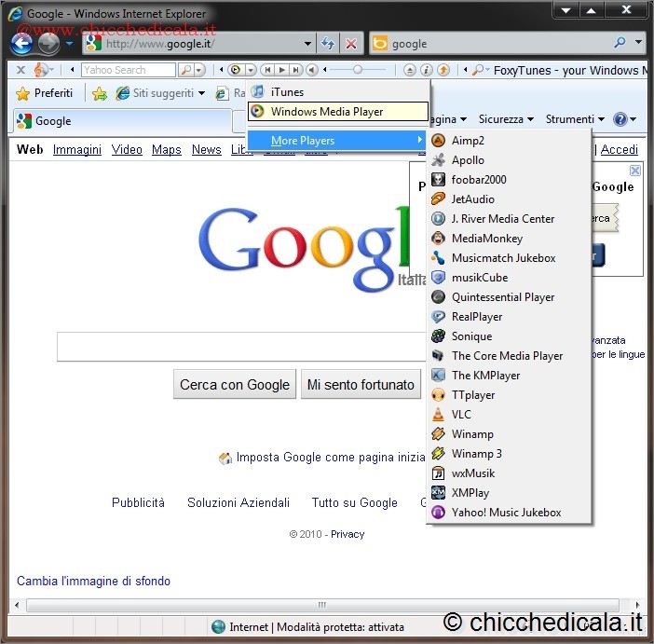Adjust the FoxyTunes volume slider
The height and width of the screenshot is (644, 654).
(358, 70)
